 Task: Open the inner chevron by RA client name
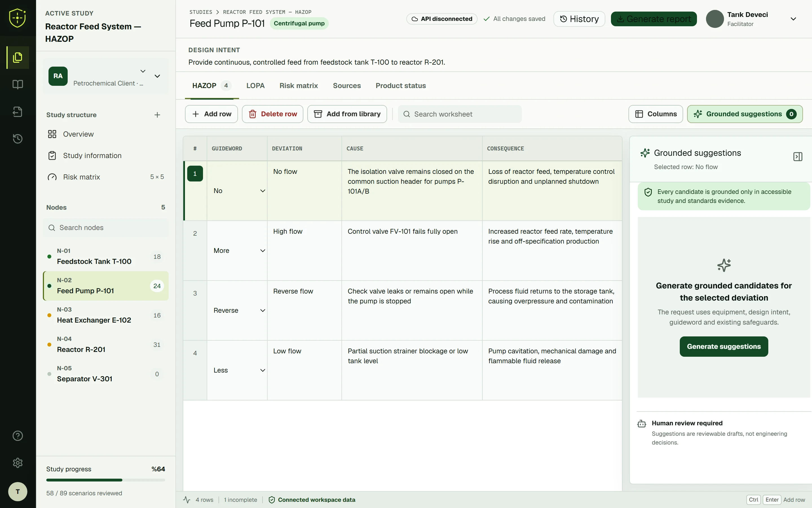click(143, 71)
